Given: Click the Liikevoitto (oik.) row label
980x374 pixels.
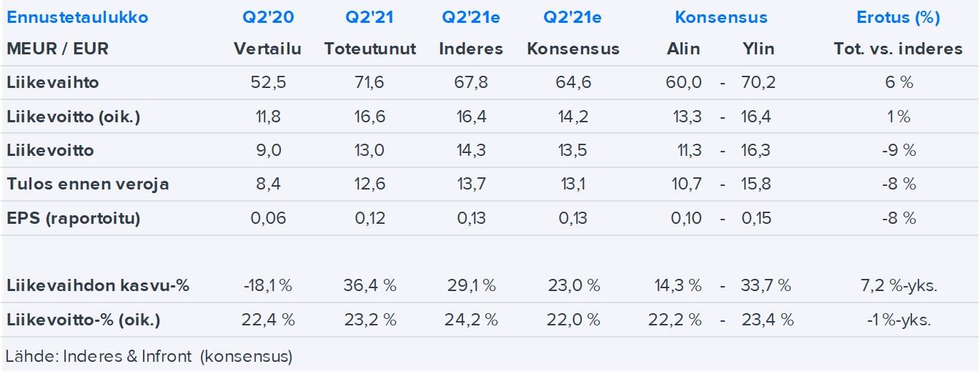Looking at the screenshot, I should pyautogui.click(x=73, y=117).
